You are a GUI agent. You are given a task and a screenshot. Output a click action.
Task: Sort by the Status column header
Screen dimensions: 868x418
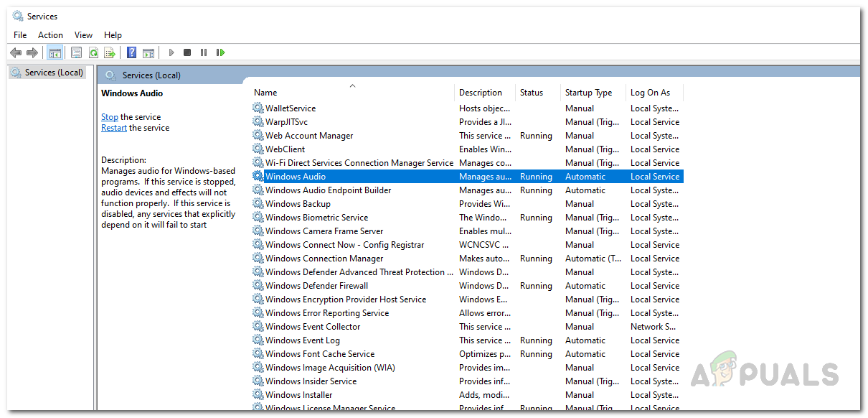pos(532,93)
